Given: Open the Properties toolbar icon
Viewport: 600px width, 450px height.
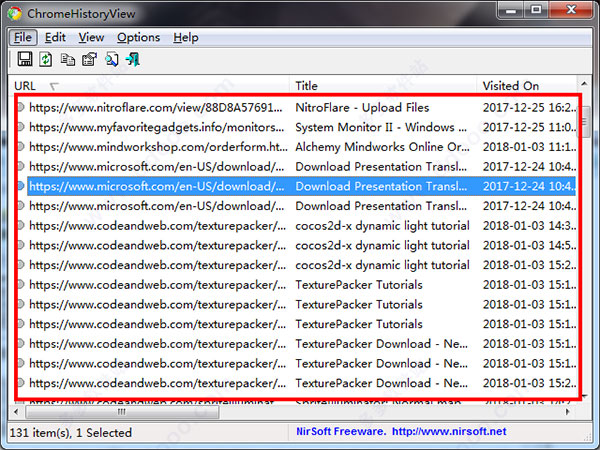Looking at the screenshot, I should (90, 59).
